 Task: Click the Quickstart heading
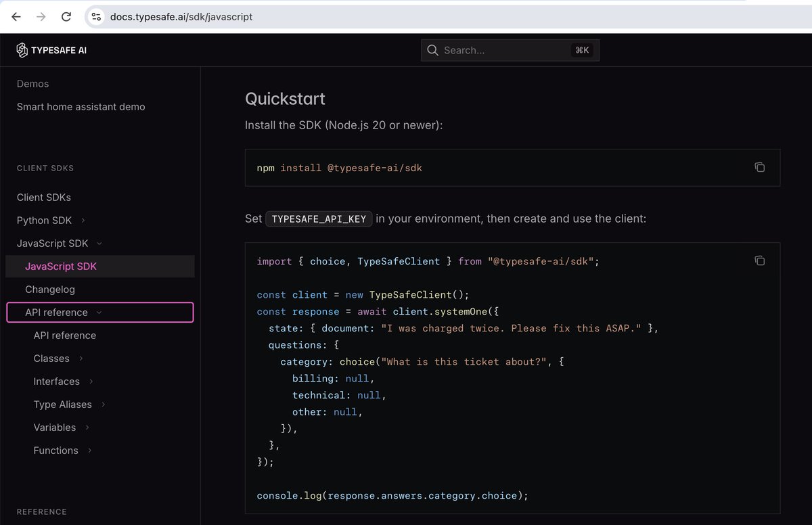point(285,99)
